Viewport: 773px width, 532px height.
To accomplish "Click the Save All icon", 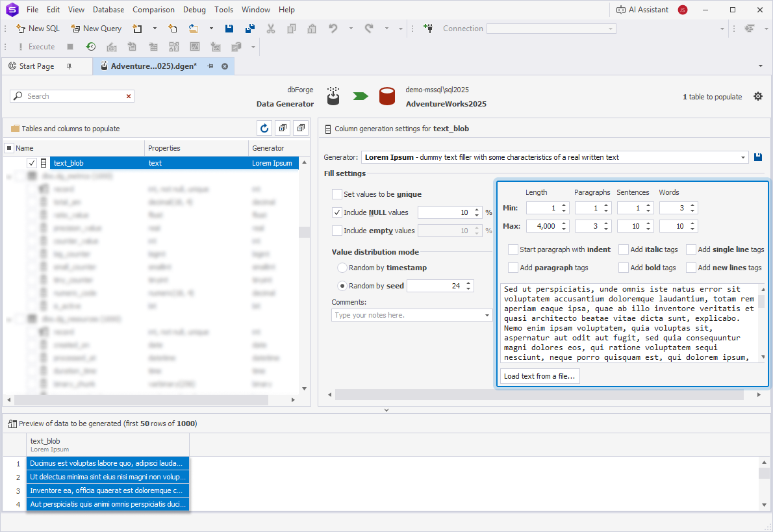I will (x=250, y=29).
